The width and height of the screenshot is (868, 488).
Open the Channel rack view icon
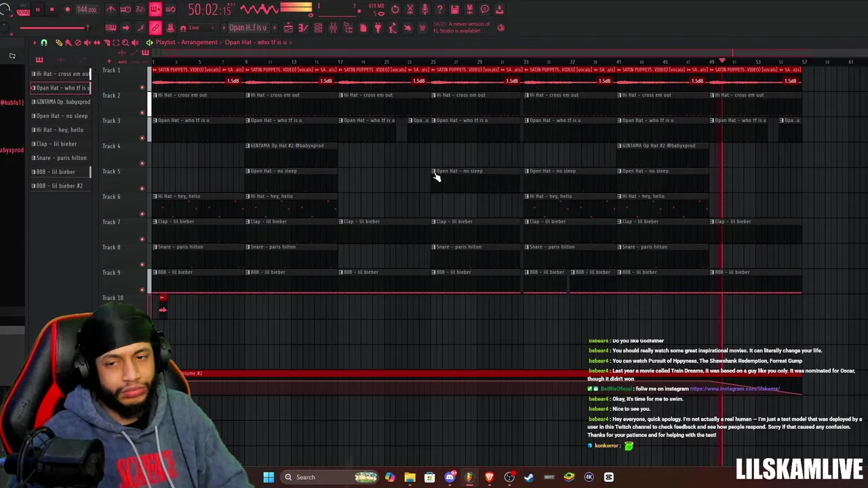coord(318,28)
